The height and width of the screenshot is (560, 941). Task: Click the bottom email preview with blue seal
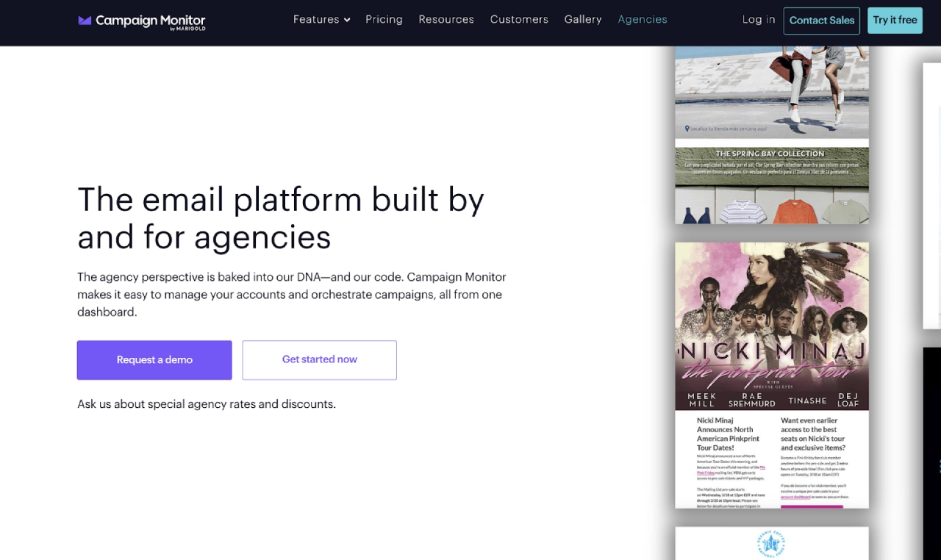[x=771, y=543]
